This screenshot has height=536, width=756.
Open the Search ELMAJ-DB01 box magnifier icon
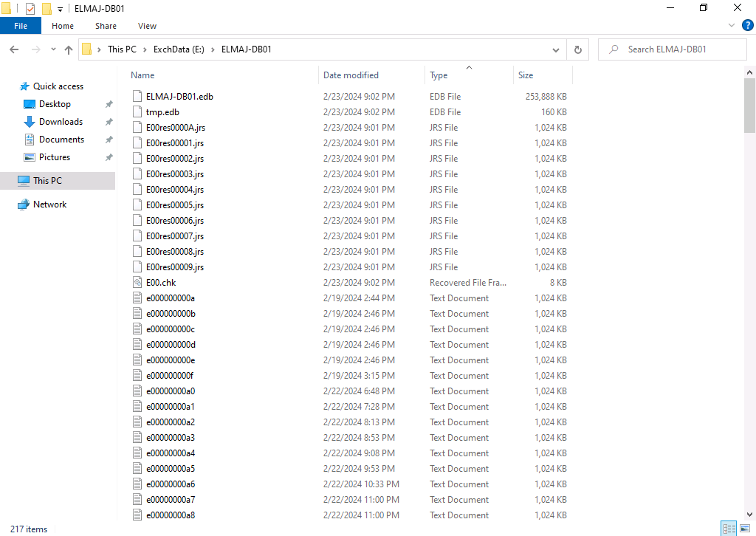pyautogui.click(x=613, y=49)
